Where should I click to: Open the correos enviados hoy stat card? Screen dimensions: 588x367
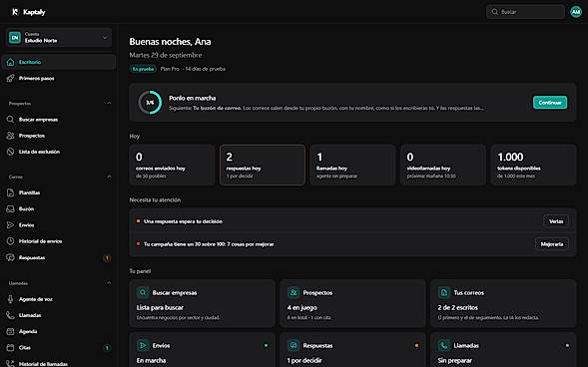point(172,165)
